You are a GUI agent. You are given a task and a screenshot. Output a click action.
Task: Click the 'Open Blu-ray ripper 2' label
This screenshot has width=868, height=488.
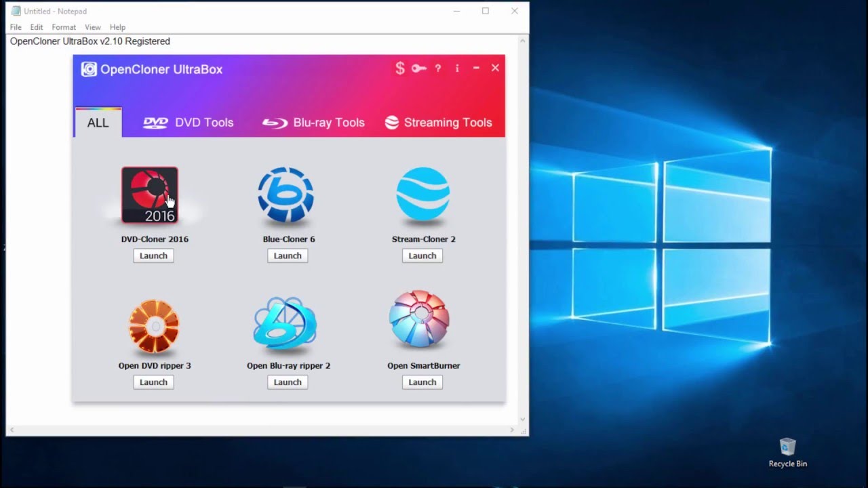tap(289, 366)
